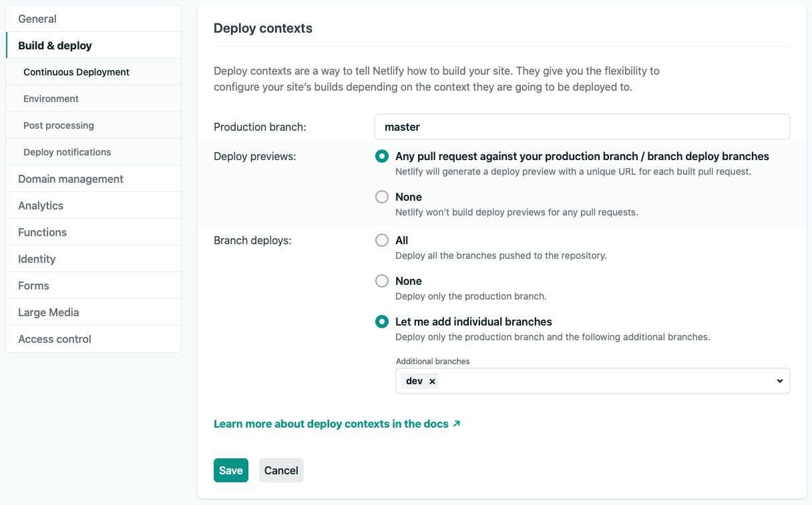
Task: Go to Continuous Deployment subsection
Action: [76, 72]
